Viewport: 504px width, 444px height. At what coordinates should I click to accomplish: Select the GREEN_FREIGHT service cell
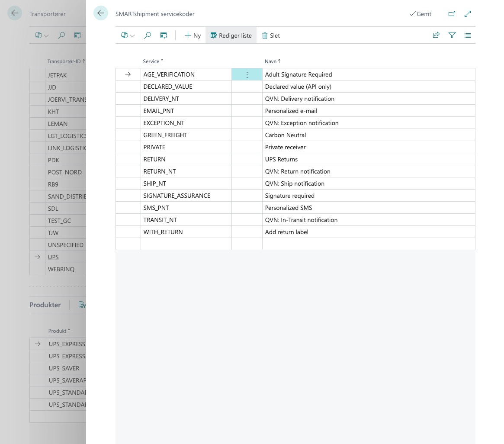(165, 135)
